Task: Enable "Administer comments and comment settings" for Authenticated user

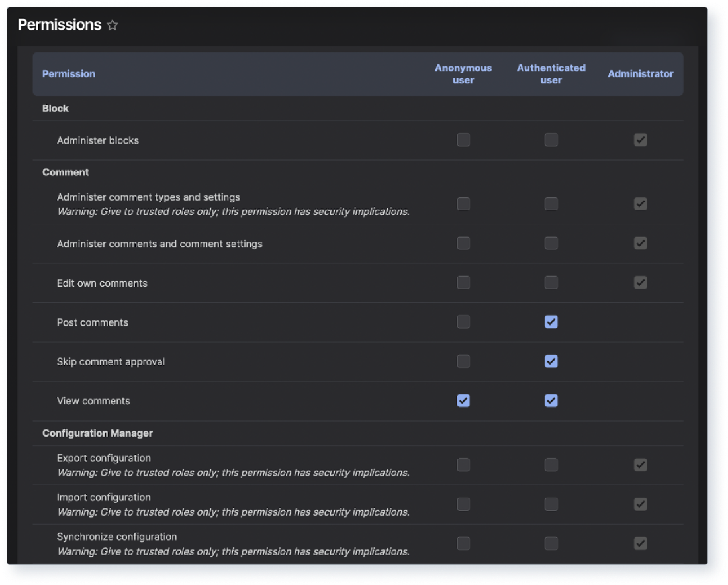Action: [551, 243]
